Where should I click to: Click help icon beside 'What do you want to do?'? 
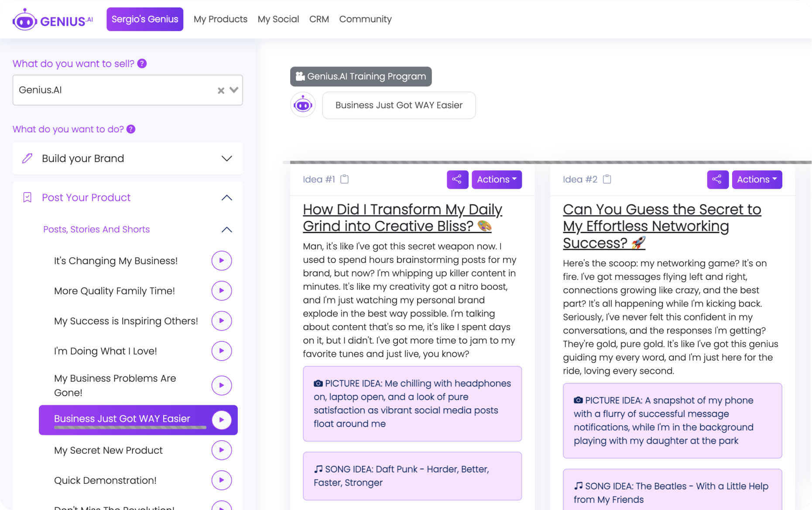point(131,129)
